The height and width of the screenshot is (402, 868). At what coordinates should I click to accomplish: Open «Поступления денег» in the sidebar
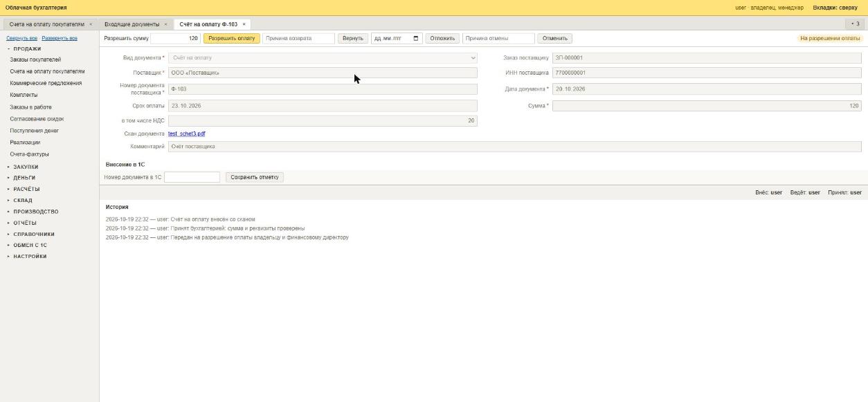click(x=34, y=131)
